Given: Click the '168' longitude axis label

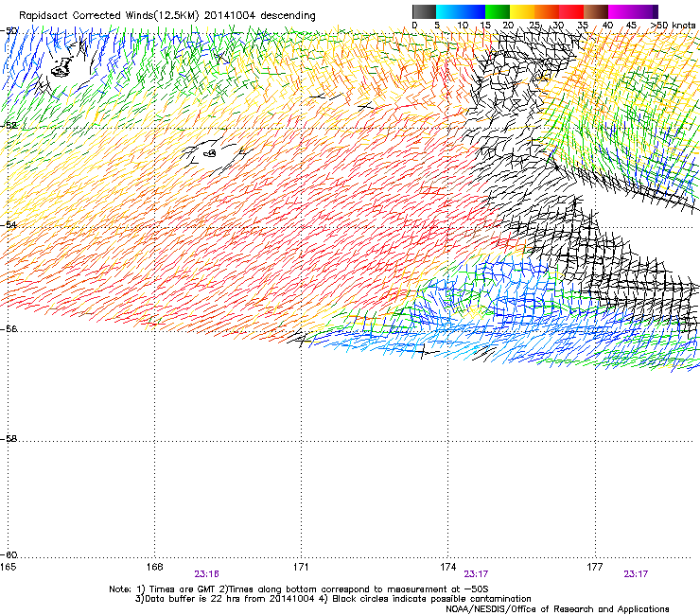Looking at the screenshot, I should tap(154, 567).
